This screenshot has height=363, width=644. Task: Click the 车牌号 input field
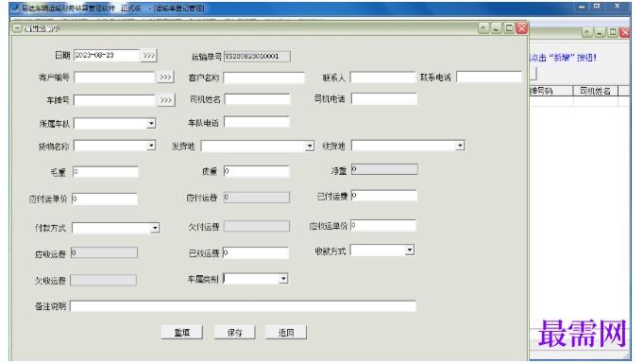coord(114,100)
